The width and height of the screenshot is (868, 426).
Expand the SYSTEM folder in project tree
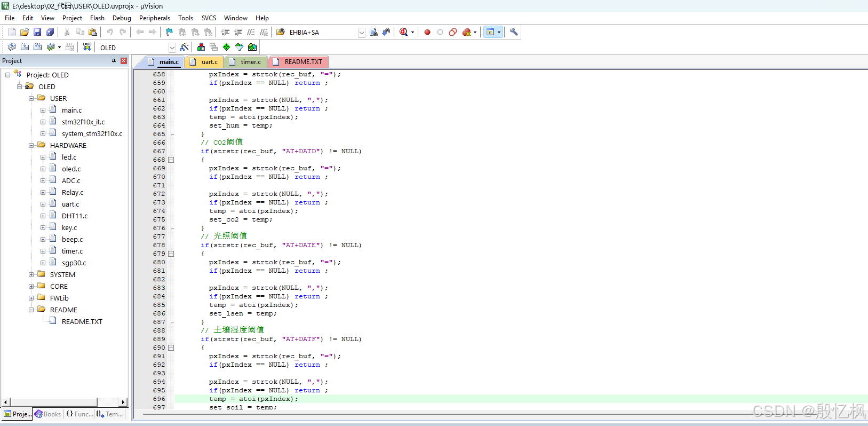31,274
